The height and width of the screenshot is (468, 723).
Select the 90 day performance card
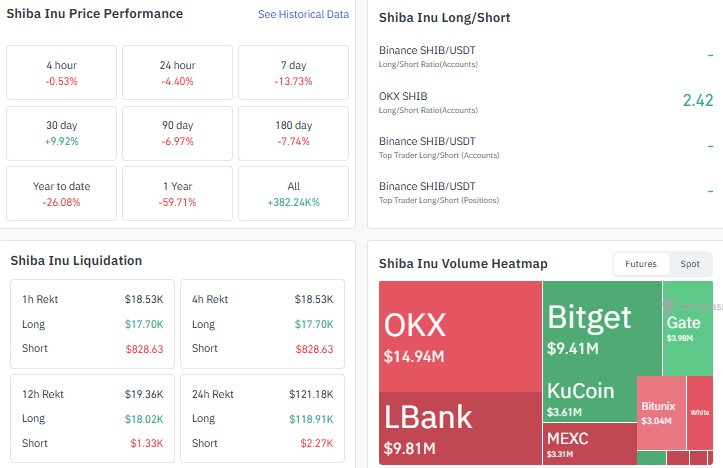point(178,133)
